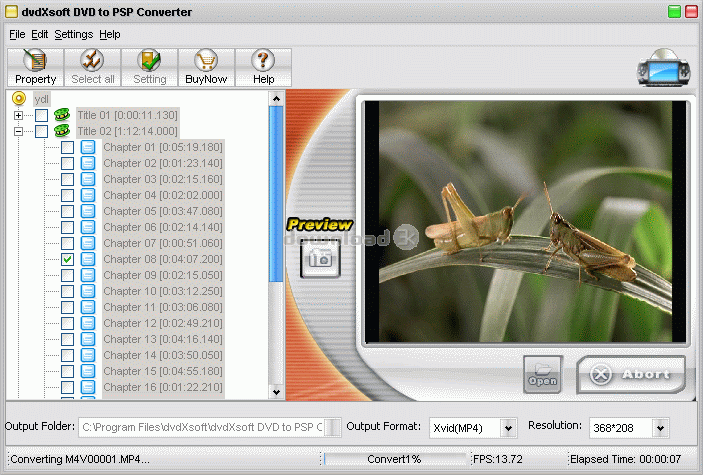Open the Settings menu
Viewport: 703px width, 475px height.
[73, 34]
